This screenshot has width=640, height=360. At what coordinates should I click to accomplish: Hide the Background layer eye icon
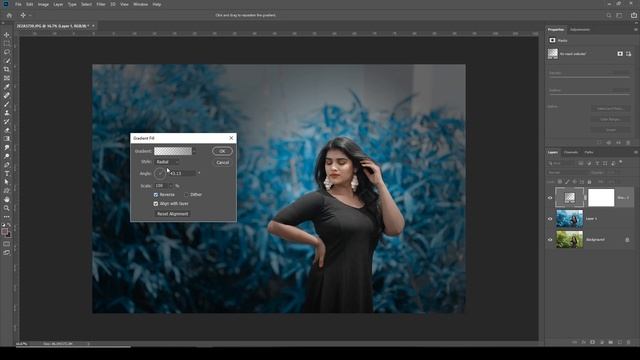(550, 240)
